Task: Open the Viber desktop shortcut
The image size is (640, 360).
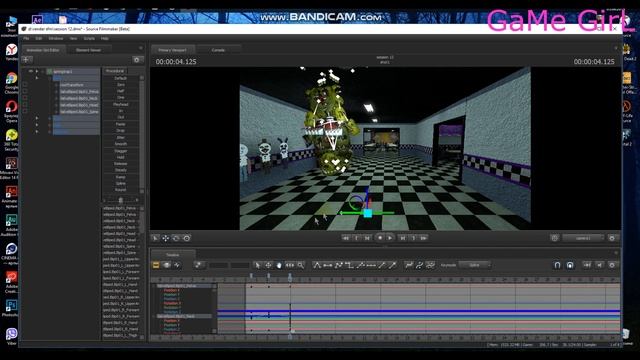Action: [11, 337]
